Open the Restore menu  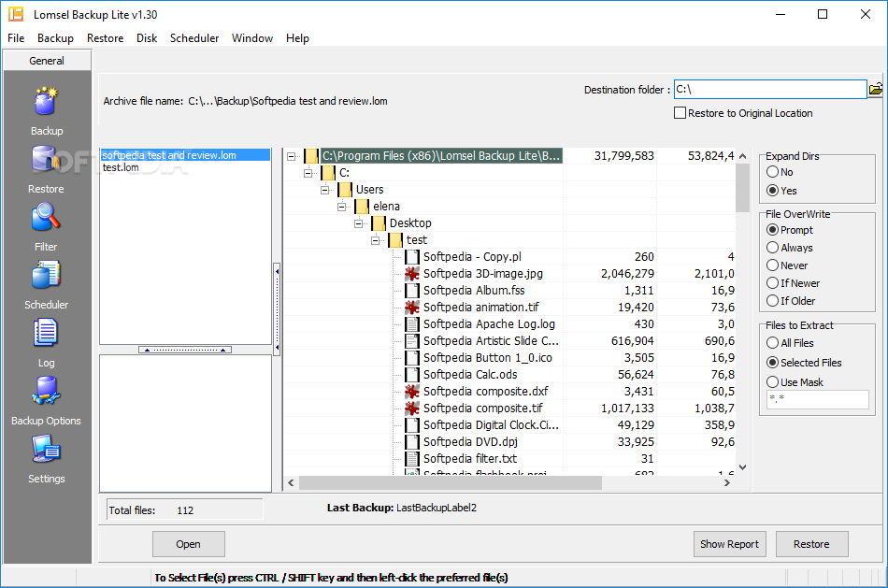click(106, 38)
